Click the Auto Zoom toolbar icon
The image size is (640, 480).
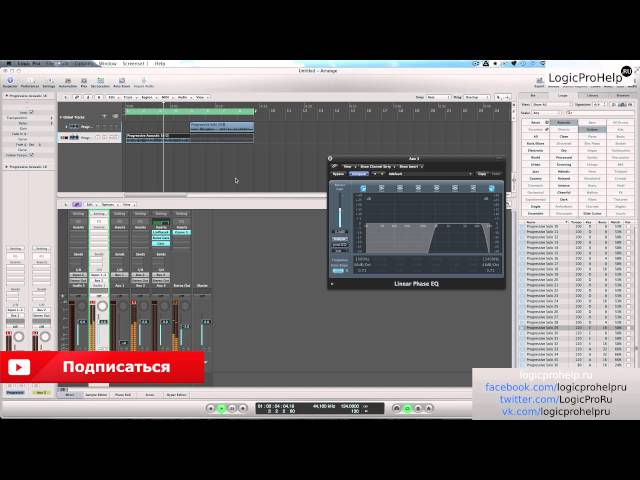[121, 81]
